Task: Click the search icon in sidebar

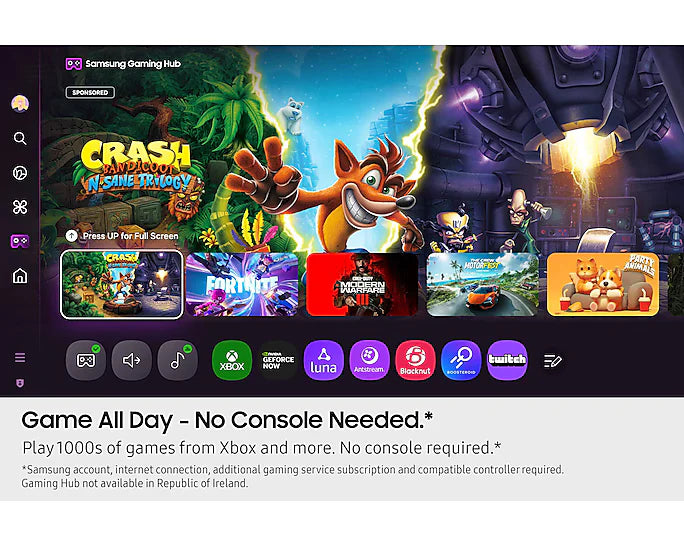Action: point(20,138)
